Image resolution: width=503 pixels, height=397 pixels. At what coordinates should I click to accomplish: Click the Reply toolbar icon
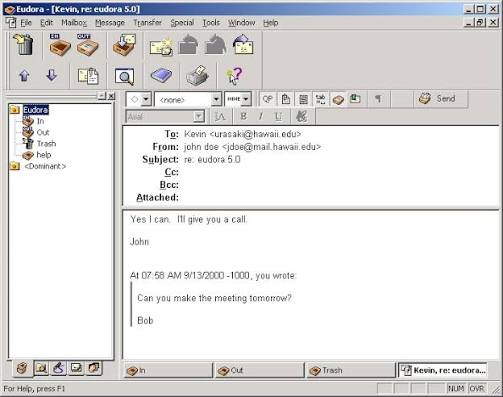188,45
